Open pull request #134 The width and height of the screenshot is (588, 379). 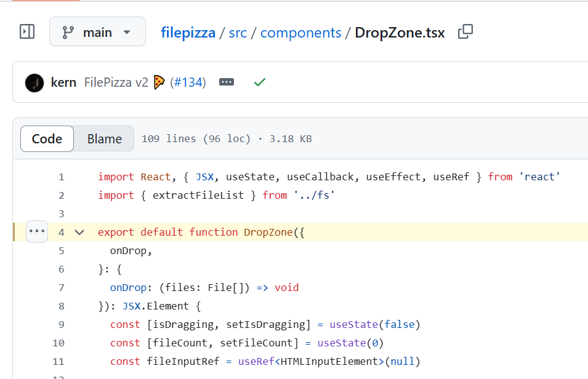188,81
